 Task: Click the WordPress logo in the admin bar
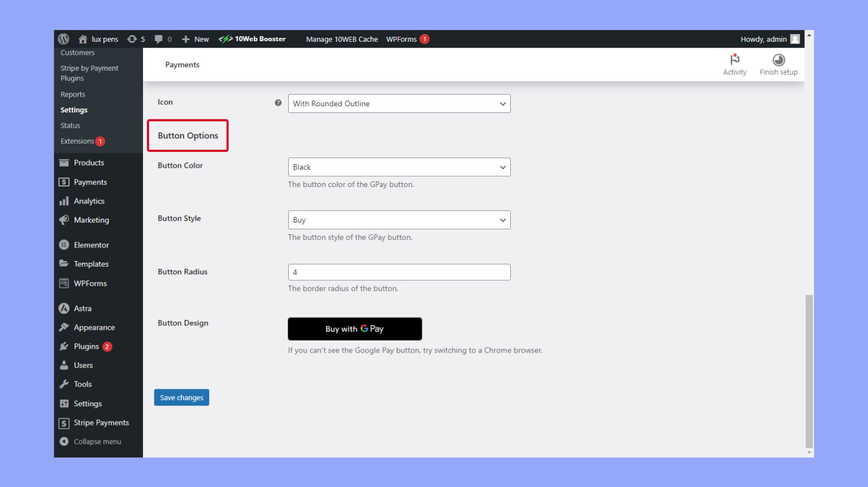click(x=63, y=38)
